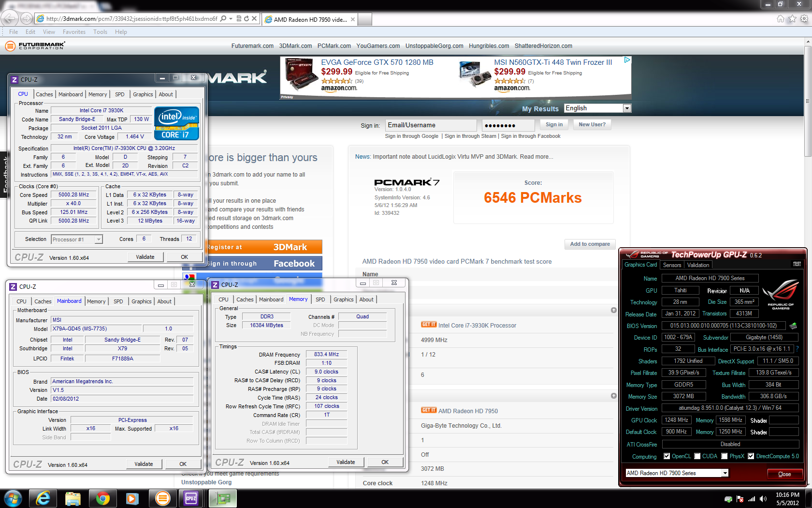Open the IE Home icon

pyautogui.click(x=781, y=19)
